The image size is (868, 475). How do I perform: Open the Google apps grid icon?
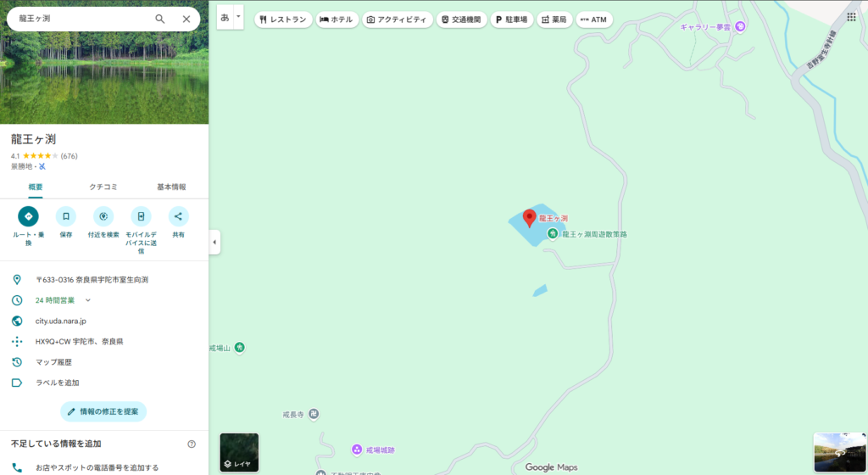pos(851,17)
